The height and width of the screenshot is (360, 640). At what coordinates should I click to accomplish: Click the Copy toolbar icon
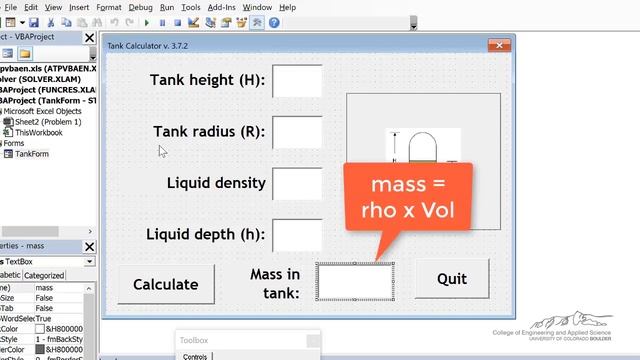tap(66, 22)
